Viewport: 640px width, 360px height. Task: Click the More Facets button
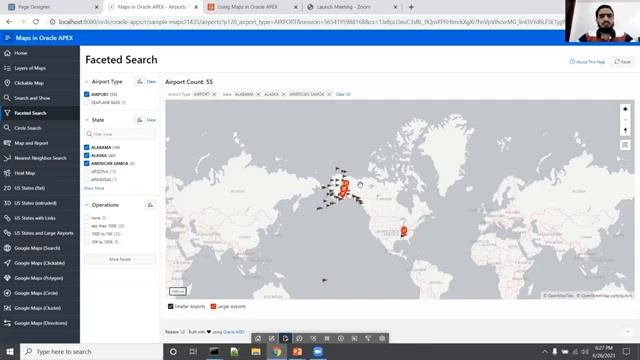120,259
